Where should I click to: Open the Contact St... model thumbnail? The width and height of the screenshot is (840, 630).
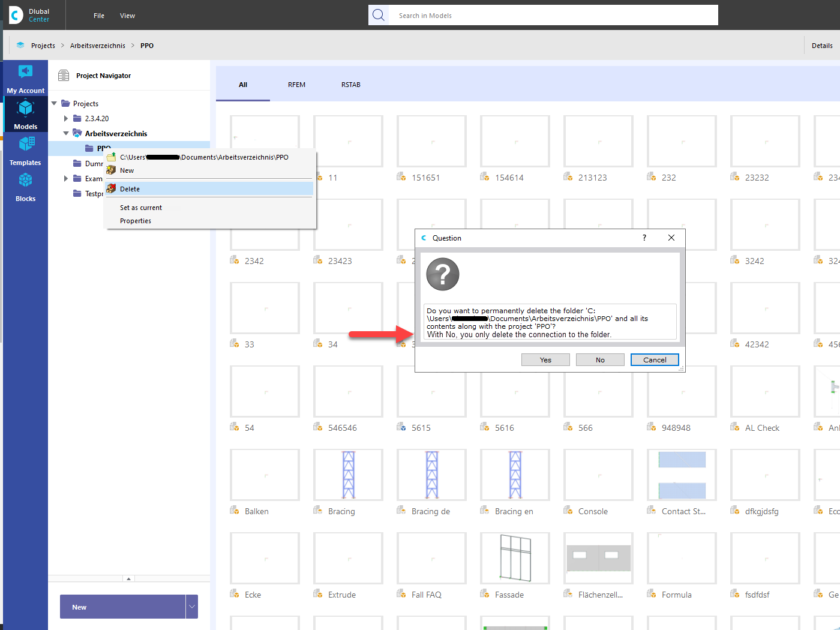682,475
